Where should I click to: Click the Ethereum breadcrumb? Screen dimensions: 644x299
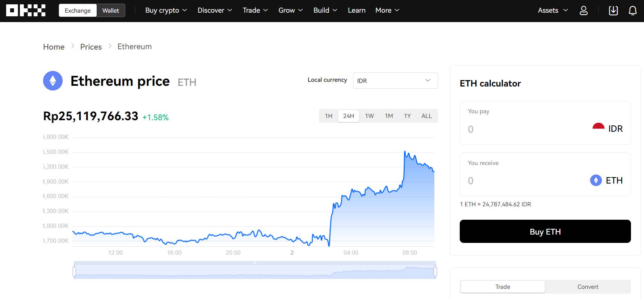(x=135, y=46)
